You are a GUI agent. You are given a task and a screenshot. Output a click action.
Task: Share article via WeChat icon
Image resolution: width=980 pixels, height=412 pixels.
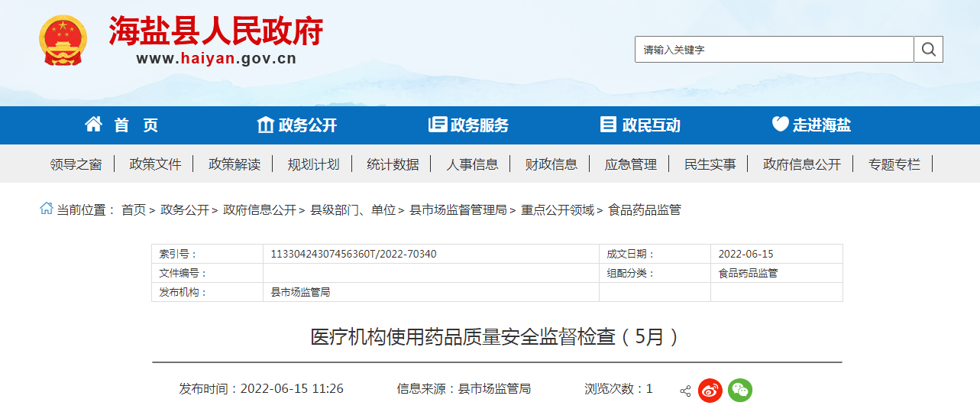click(x=739, y=390)
